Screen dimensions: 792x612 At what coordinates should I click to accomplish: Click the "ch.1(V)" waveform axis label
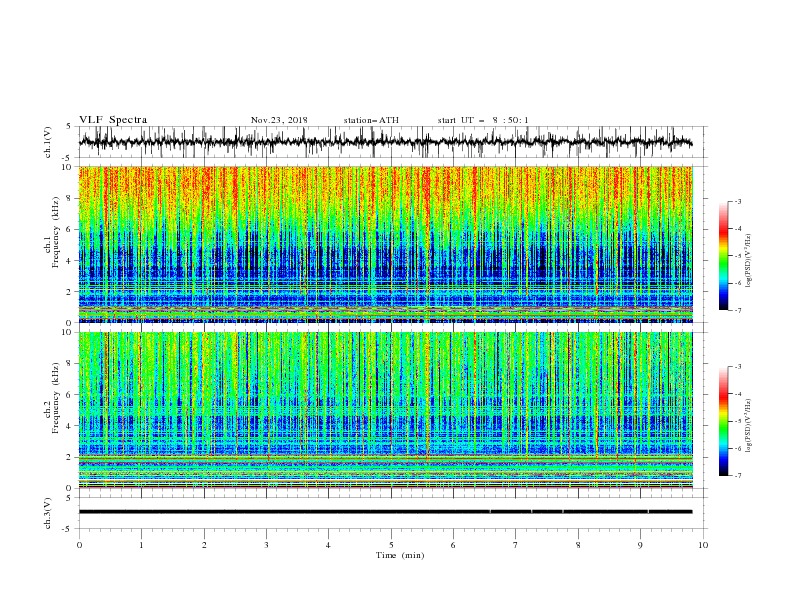point(48,142)
